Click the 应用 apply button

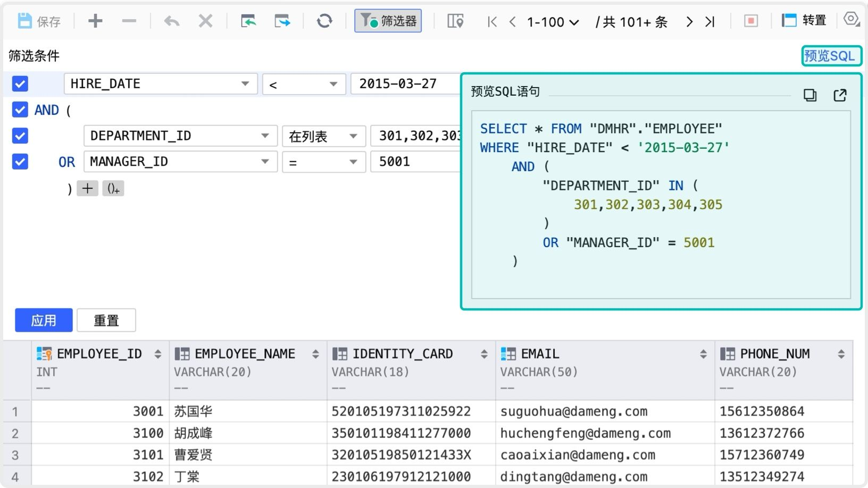pyautogui.click(x=44, y=320)
